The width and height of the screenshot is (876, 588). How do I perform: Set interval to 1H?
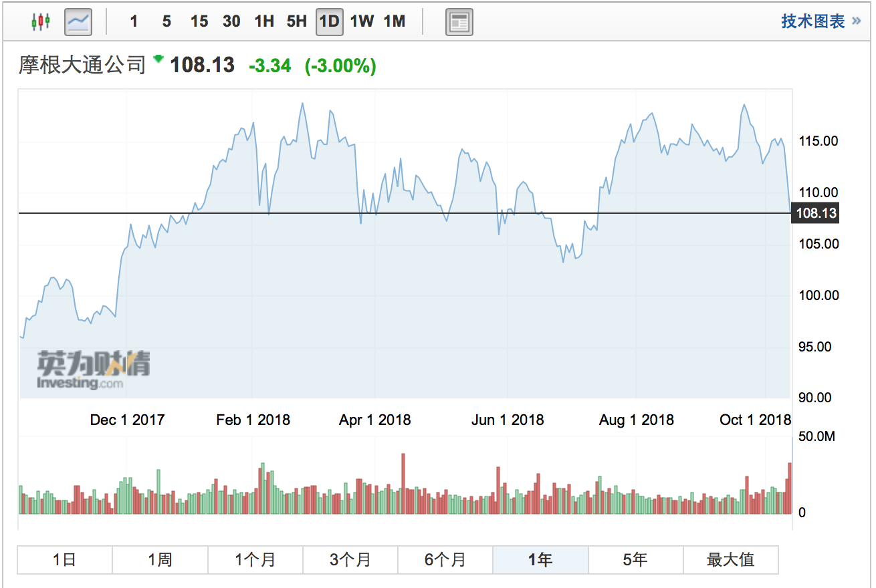click(x=264, y=22)
